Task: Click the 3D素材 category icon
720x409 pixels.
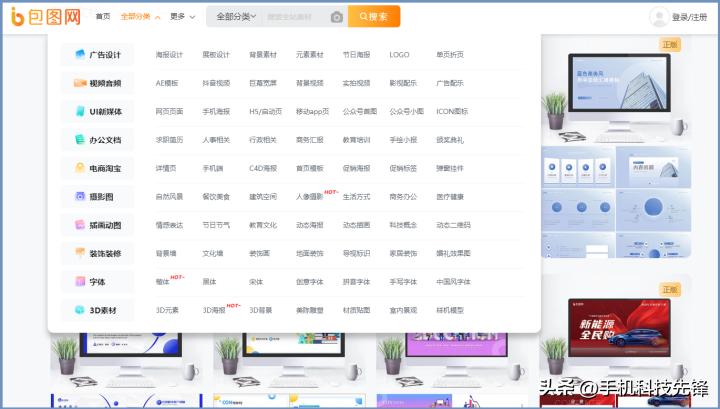Action: [80, 310]
